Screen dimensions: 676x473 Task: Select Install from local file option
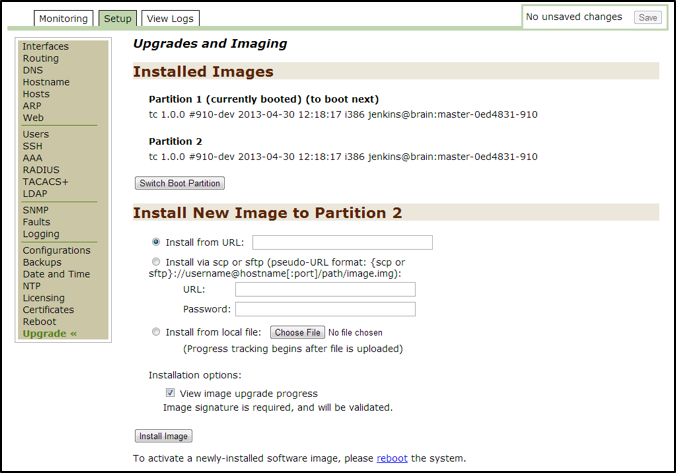[x=155, y=332]
